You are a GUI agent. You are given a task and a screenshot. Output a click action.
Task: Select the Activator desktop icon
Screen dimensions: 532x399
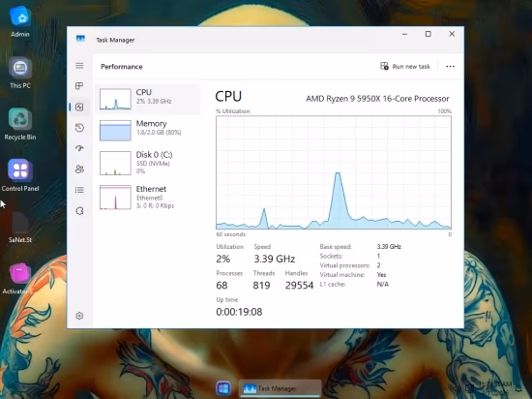pos(19,279)
